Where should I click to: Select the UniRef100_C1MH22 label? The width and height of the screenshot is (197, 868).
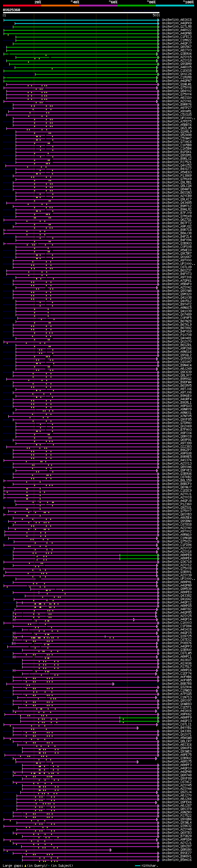pyautogui.click(x=176, y=40)
